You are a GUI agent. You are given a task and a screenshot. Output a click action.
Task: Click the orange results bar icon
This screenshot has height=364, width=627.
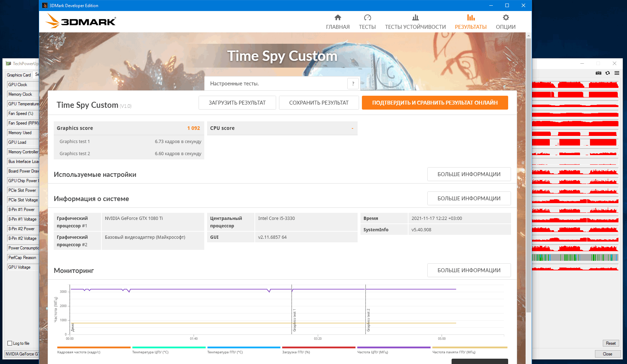click(471, 17)
